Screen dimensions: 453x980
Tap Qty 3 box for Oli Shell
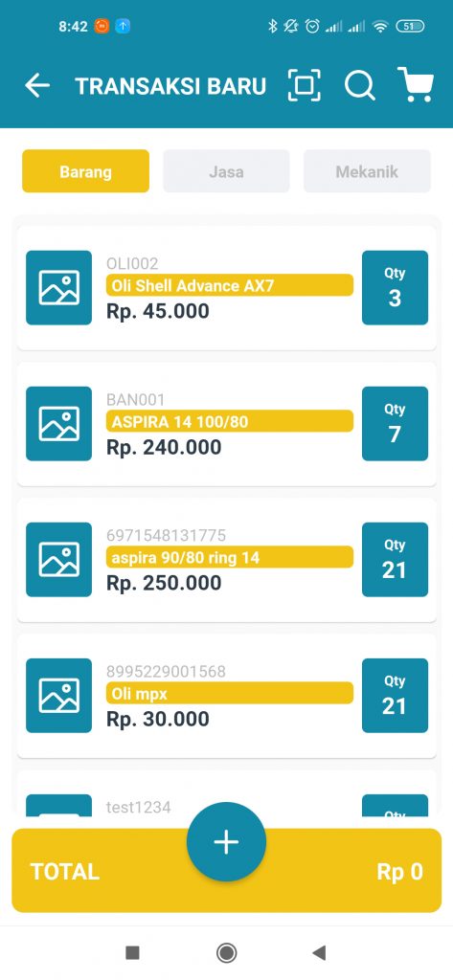(395, 287)
